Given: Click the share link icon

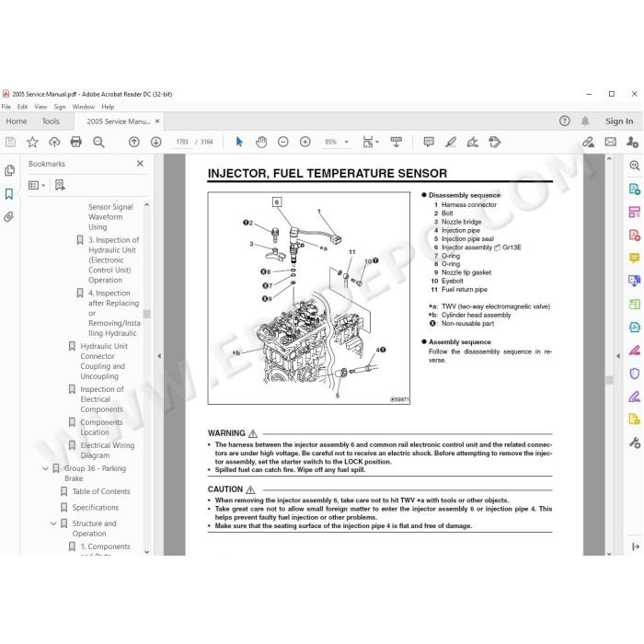Looking at the screenshot, I should pyautogui.click(x=588, y=142).
